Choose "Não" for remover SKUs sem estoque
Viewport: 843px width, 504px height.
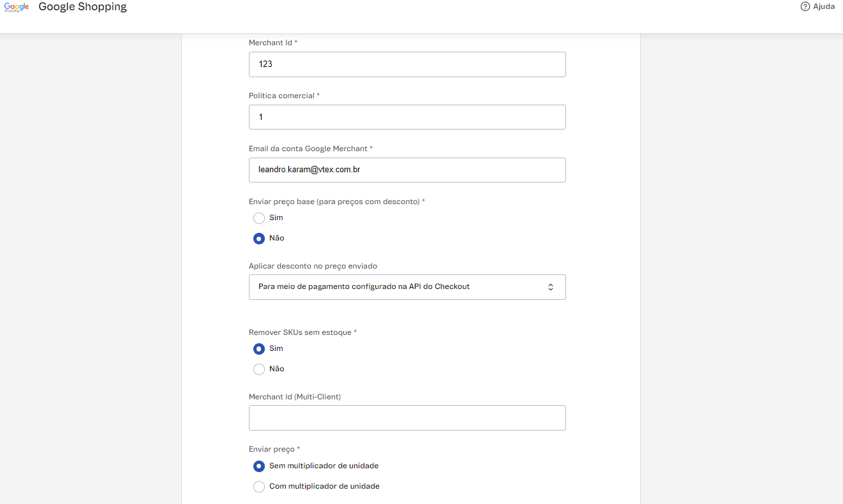259,369
